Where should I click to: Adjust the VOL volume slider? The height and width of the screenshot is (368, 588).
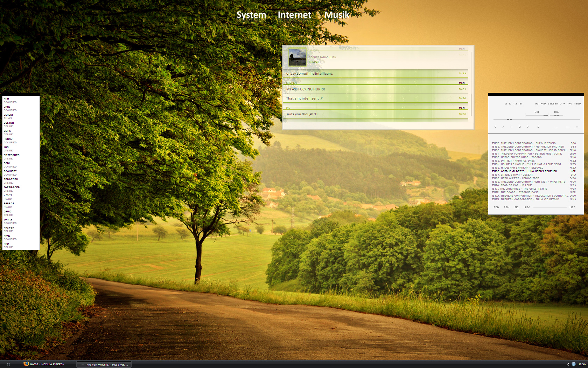click(x=537, y=115)
